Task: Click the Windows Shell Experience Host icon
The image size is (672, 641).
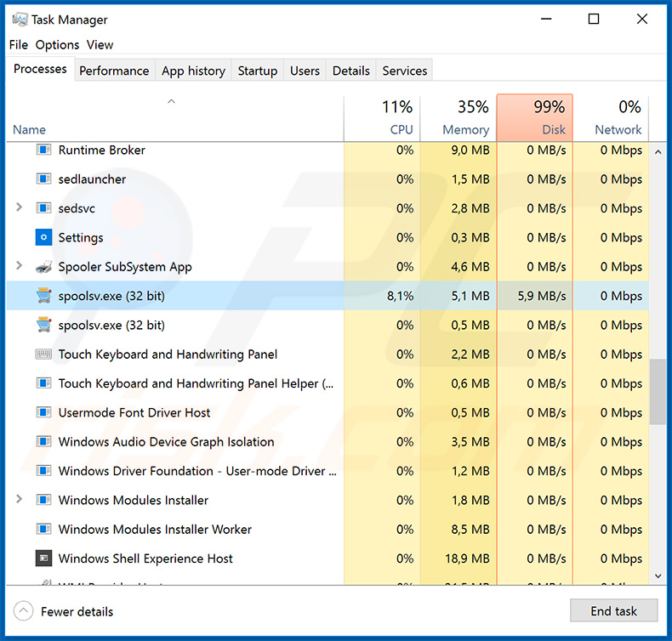Action: point(43,559)
